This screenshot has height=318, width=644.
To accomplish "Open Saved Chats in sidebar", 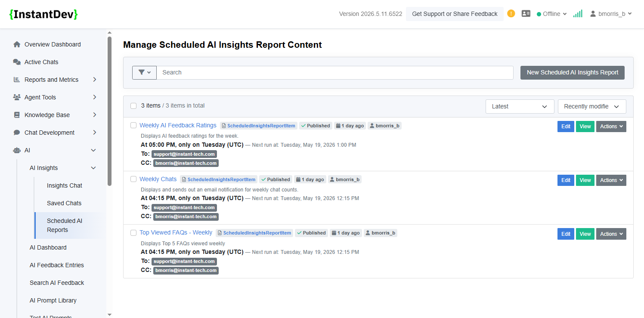I will 64,203.
